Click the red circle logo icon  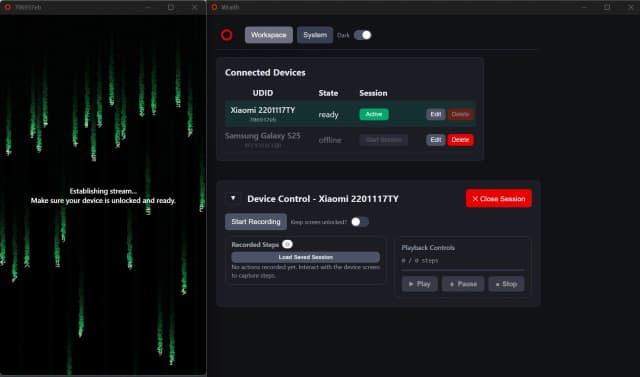pos(227,35)
